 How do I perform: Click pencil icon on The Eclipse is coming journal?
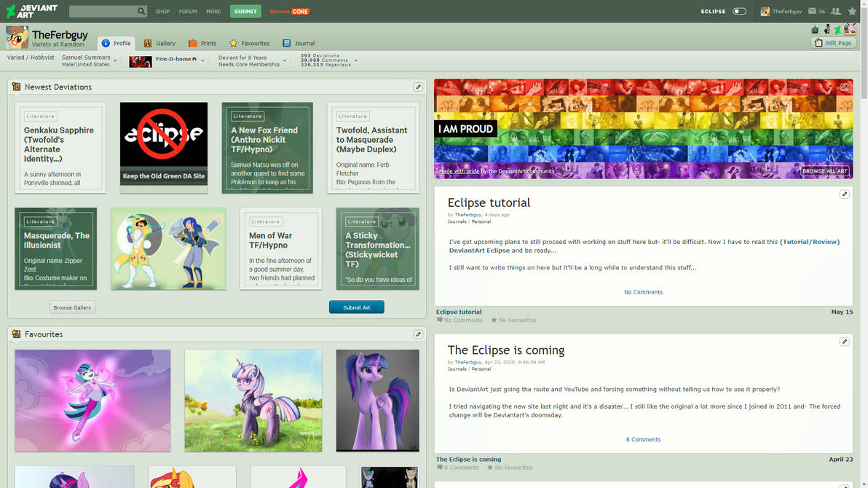click(844, 341)
